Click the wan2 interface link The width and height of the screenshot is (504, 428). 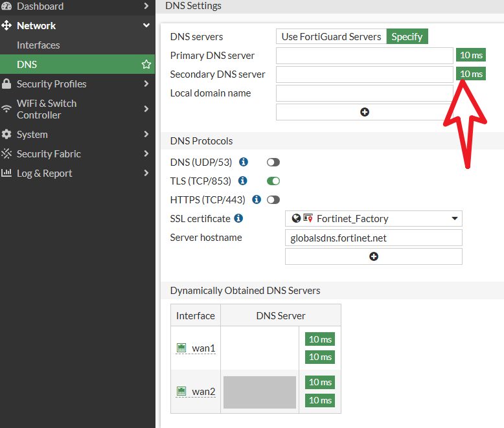[x=203, y=392]
